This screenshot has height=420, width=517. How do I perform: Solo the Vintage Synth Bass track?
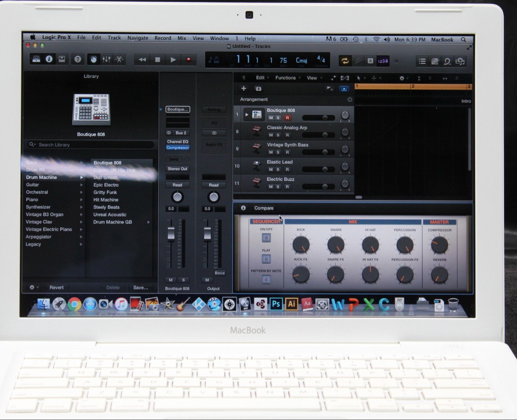click(x=278, y=152)
